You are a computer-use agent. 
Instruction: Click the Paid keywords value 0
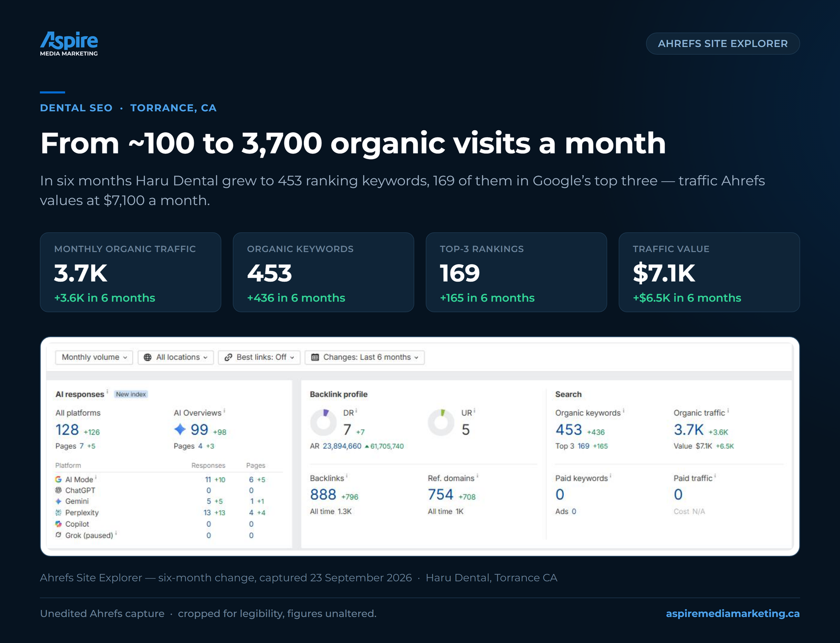coord(560,495)
